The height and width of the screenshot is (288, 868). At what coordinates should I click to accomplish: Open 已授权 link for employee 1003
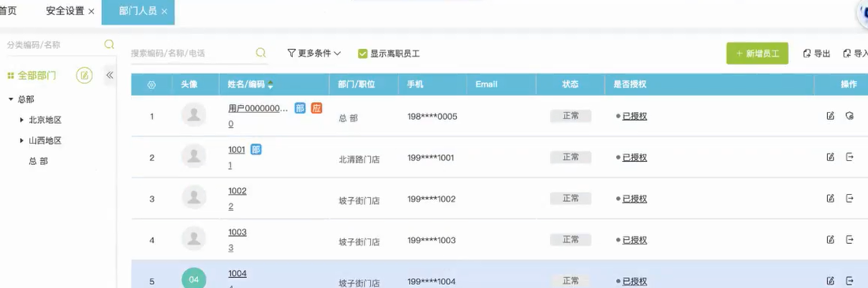pyautogui.click(x=634, y=240)
